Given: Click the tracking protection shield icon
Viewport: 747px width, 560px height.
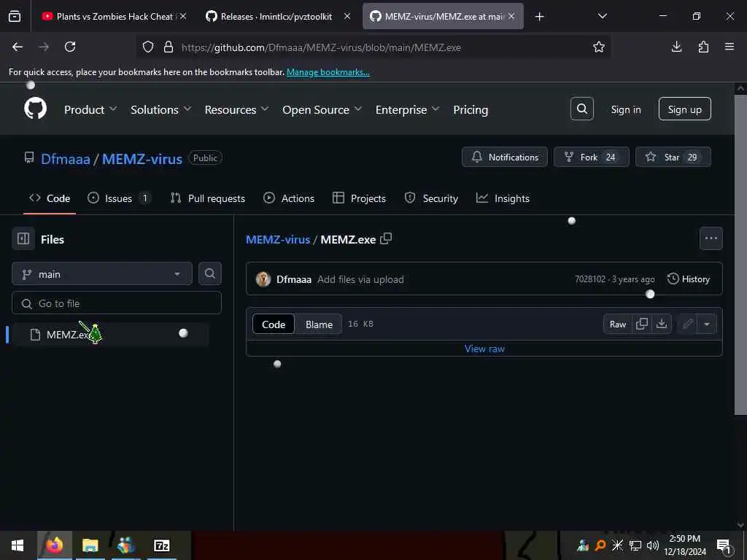Looking at the screenshot, I should click(x=148, y=47).
